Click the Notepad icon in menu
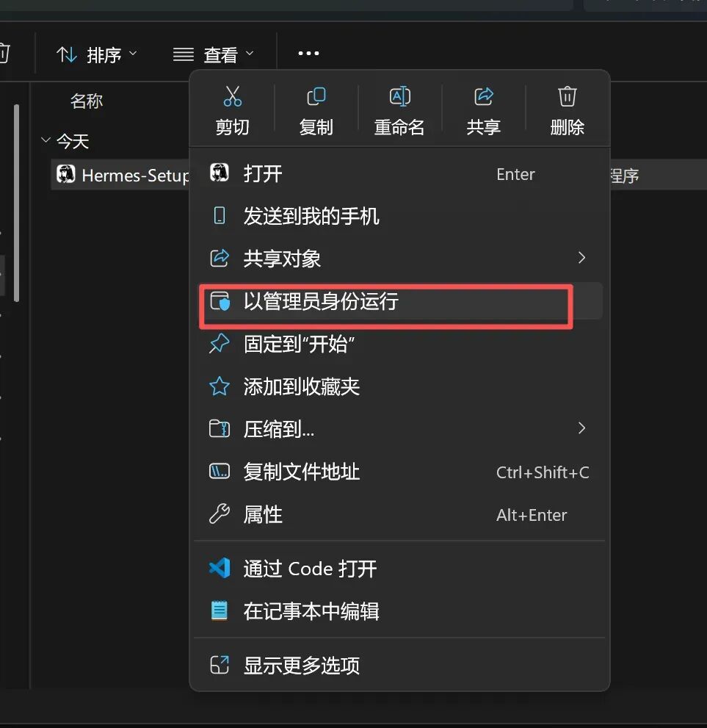The width and height of the screenshot is (707, 728). (220, 610)
